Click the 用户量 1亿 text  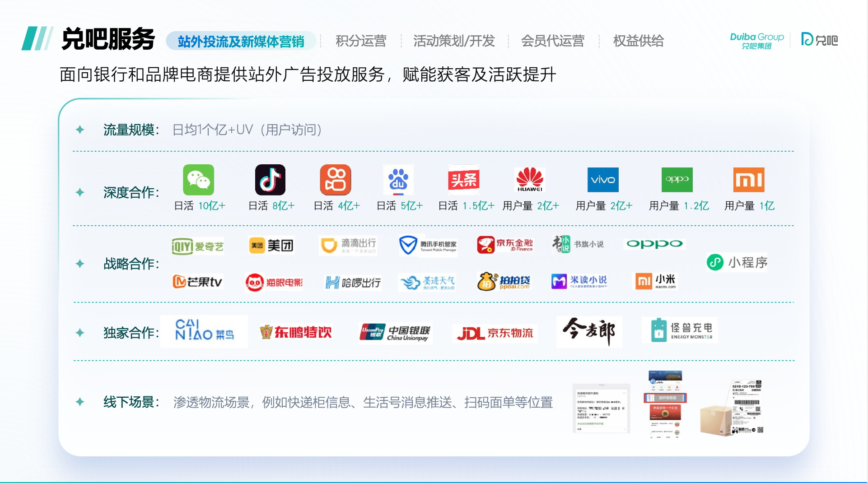click(x=749, y=206)
